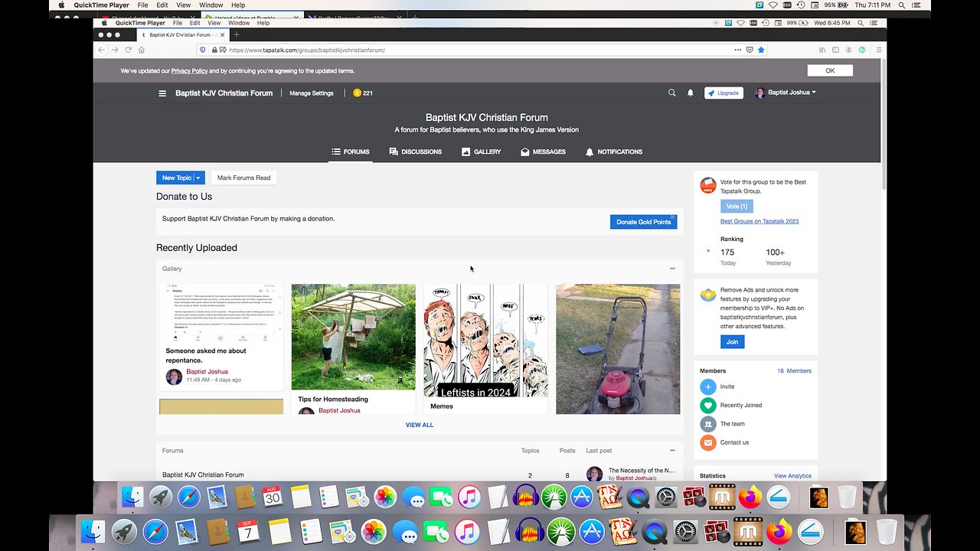Open Photos in the outer desktop Dock
Image resolution: width=980 pixels, height=551 pixels.
click(373, 531)
